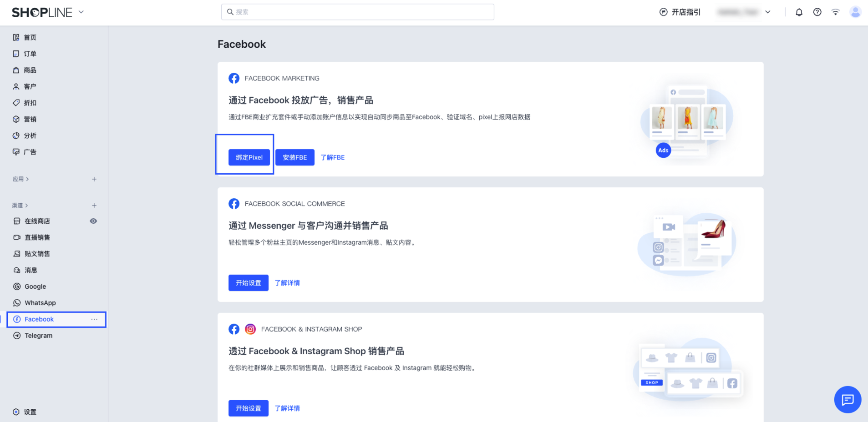The height and width of the screenshot is (422, 868).
Task: Open 了解详情 link for Instagram Shop
Action: [287, 408]
